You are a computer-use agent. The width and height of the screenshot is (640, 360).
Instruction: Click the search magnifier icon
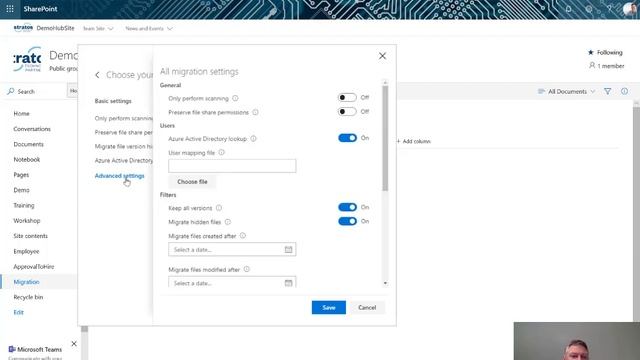point(11,91)
